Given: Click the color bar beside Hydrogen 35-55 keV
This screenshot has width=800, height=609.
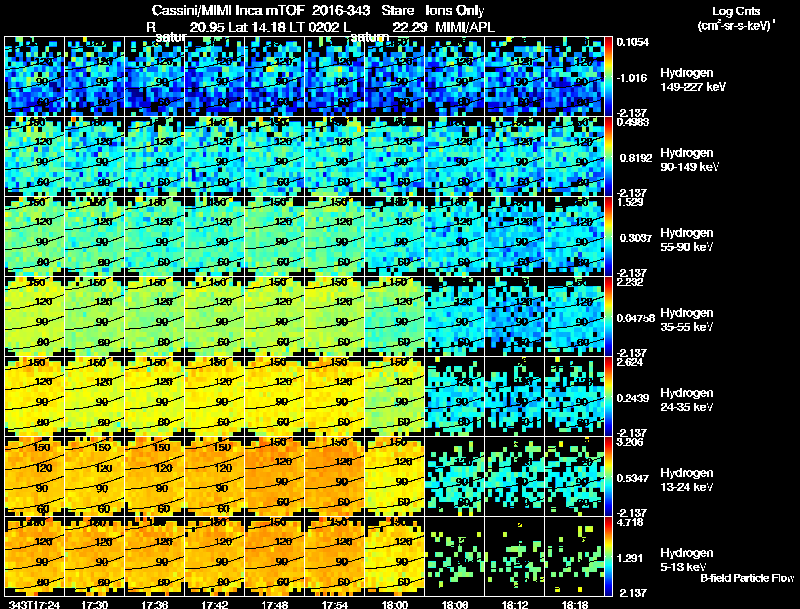Looking at the screenshot, I should (608, 316).
